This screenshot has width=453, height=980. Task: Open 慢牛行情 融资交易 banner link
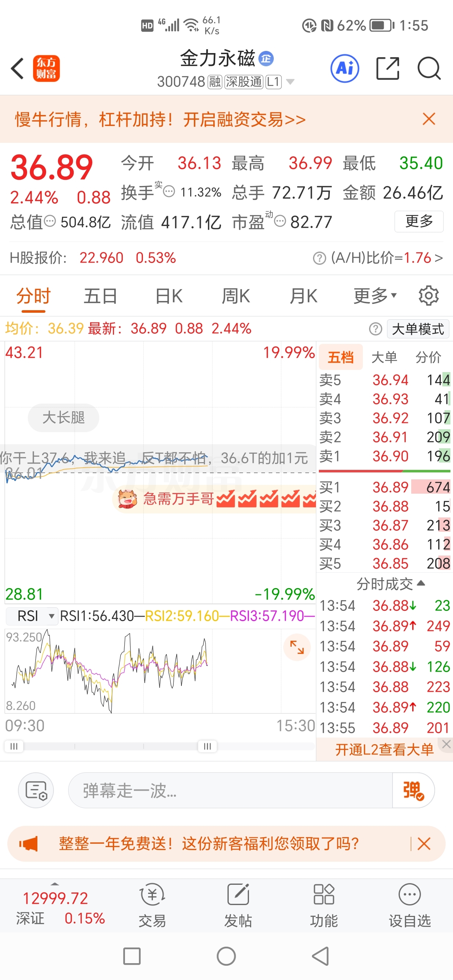pos(160,119)
